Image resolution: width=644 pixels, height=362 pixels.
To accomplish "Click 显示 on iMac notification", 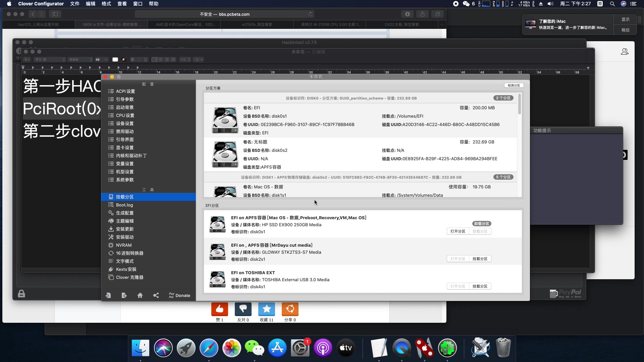I will pos(626,19).
